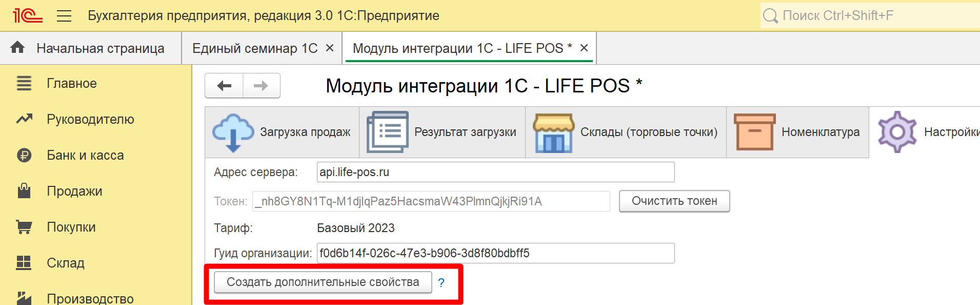980x305 pixels.
Task: Open the Результат загрузки tab
Action: (x=442, y=132)
